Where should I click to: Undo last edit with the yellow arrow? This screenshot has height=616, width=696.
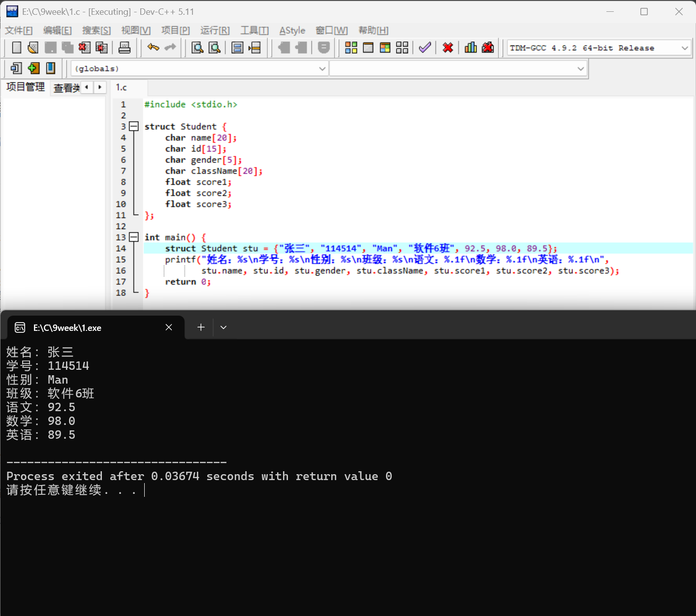coord(153,48)
